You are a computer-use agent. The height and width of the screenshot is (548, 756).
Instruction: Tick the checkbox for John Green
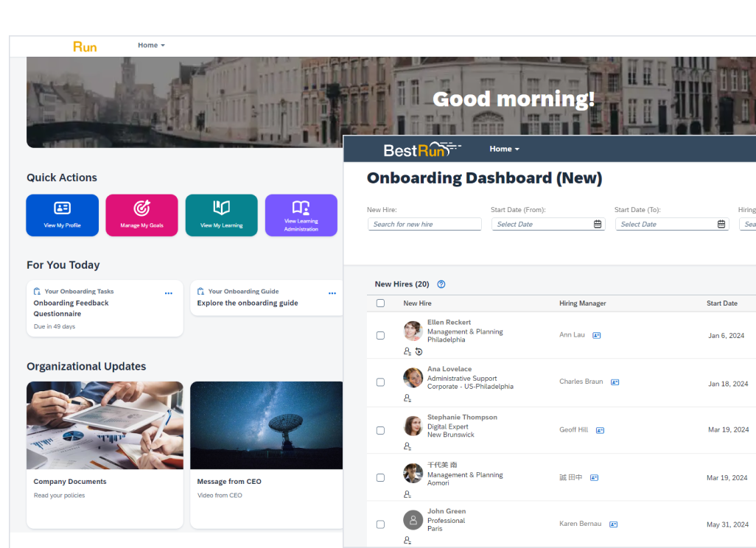point(380,524)
